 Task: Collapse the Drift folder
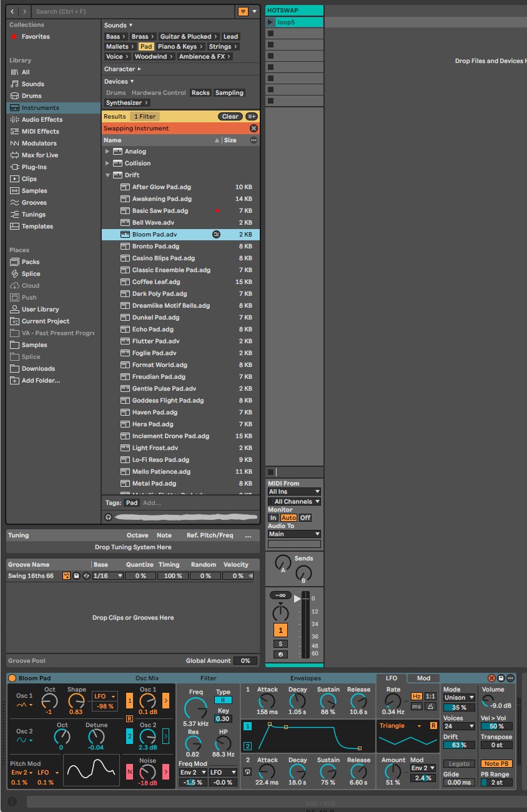tap(107, 175)
